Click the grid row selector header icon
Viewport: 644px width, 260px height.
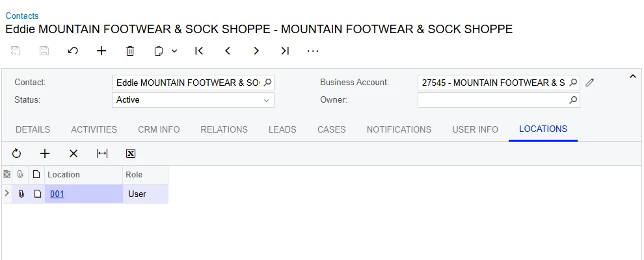[7, 175]
